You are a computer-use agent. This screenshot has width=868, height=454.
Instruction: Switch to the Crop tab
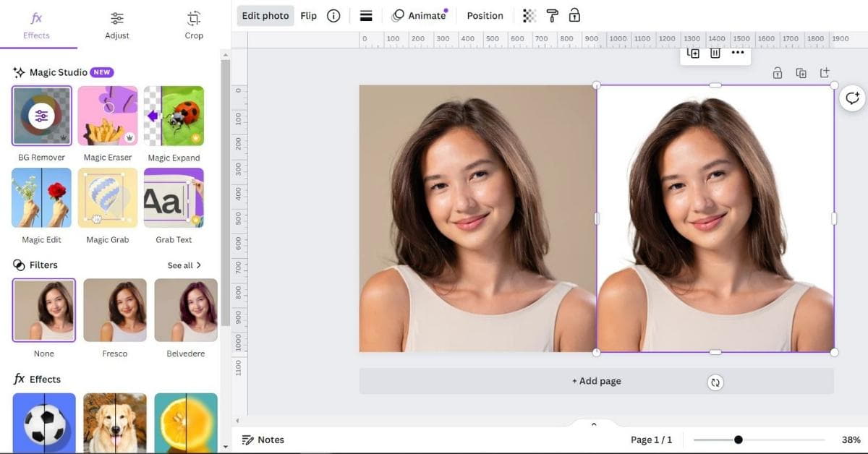pyautogui.click(x=194, y=25)
